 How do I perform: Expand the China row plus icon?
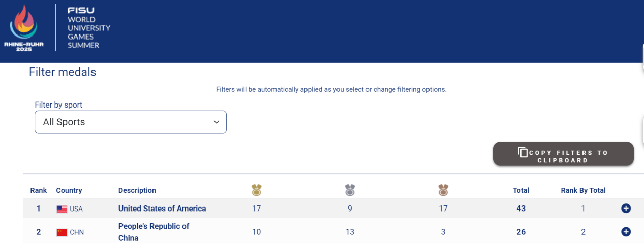pos(626,232)
